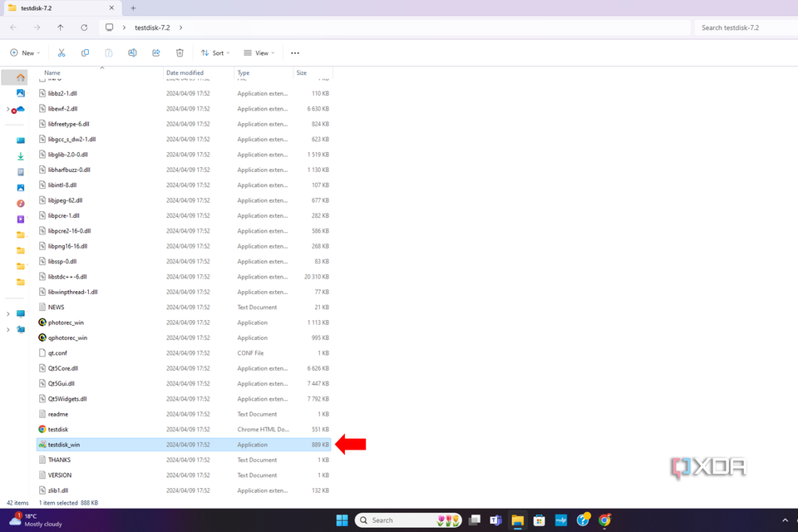Expand the OneDrive tree node chevron
Screen dimensions: 798x532
click(7, 110)
